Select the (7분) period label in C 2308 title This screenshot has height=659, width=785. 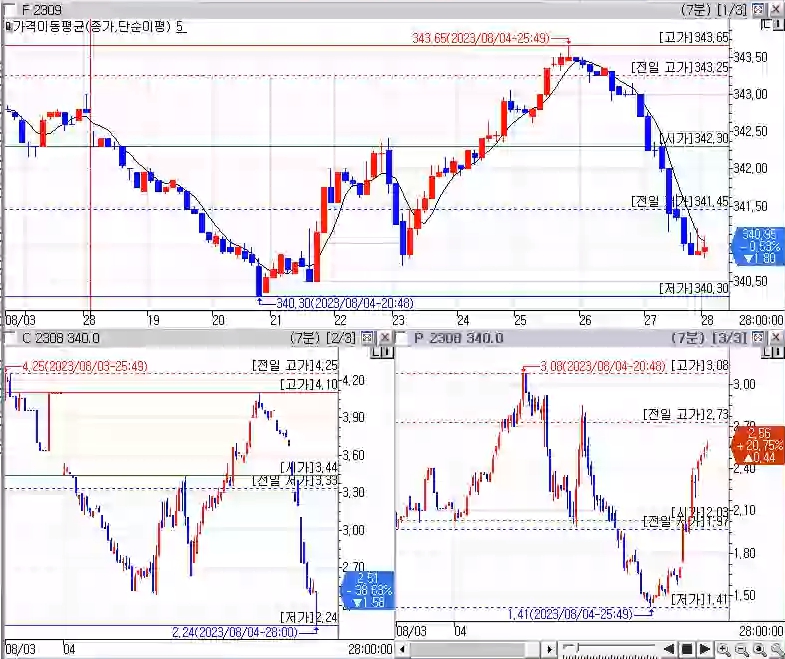coord(304,338)
